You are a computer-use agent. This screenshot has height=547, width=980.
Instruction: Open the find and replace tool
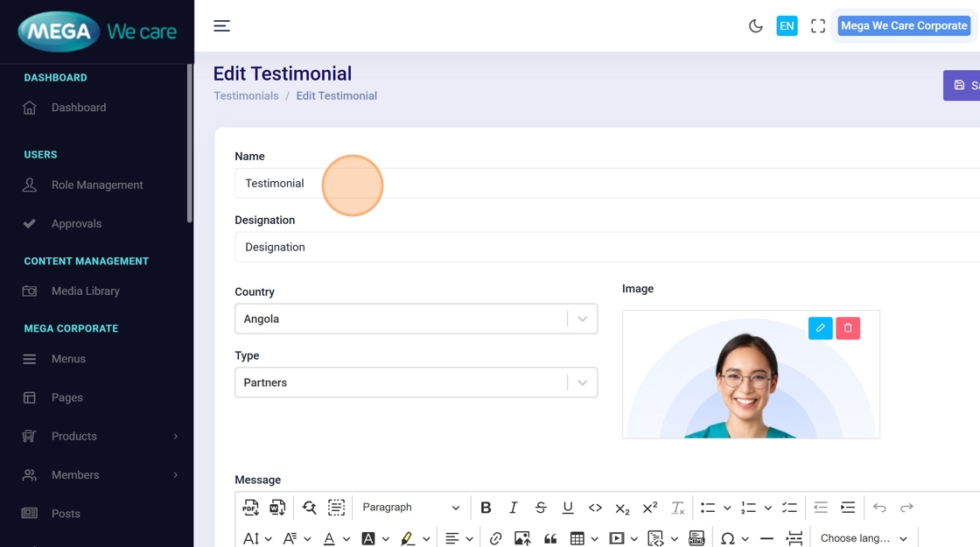pos(309,508)
